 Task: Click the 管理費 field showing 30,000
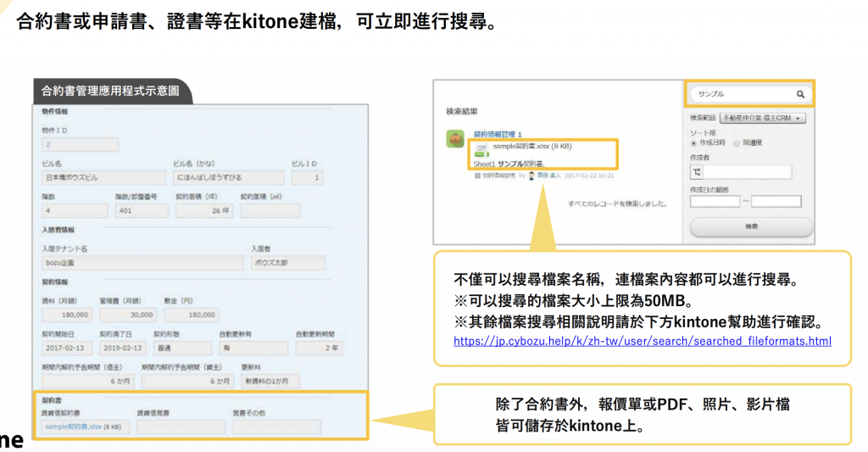129,315
